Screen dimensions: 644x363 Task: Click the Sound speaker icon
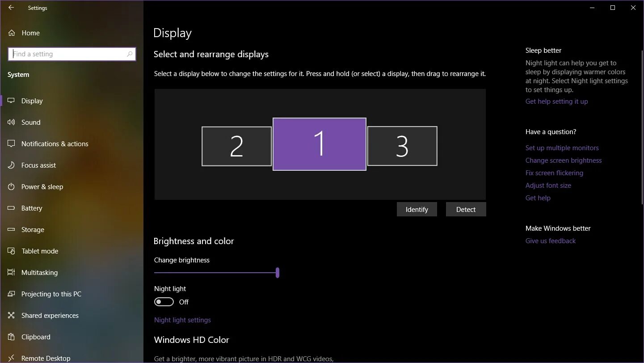coord(12,122)
